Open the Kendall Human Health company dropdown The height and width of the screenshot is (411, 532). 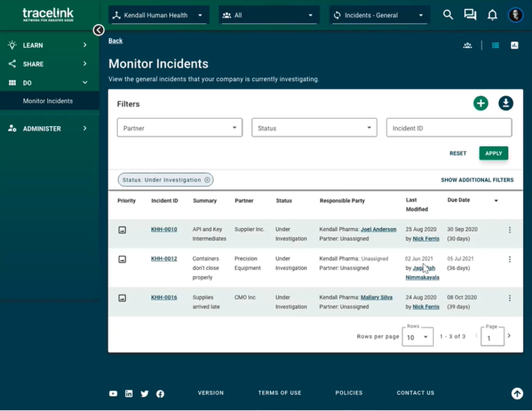pyautogui.click(x=159, y=15)
